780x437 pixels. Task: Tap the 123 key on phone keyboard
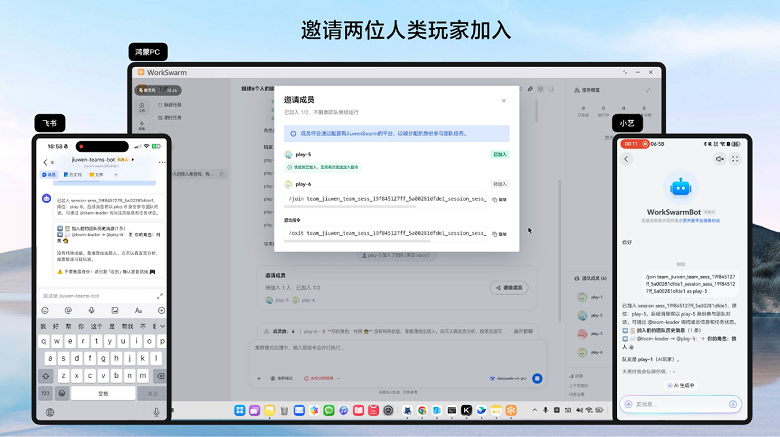pos(46,393)
